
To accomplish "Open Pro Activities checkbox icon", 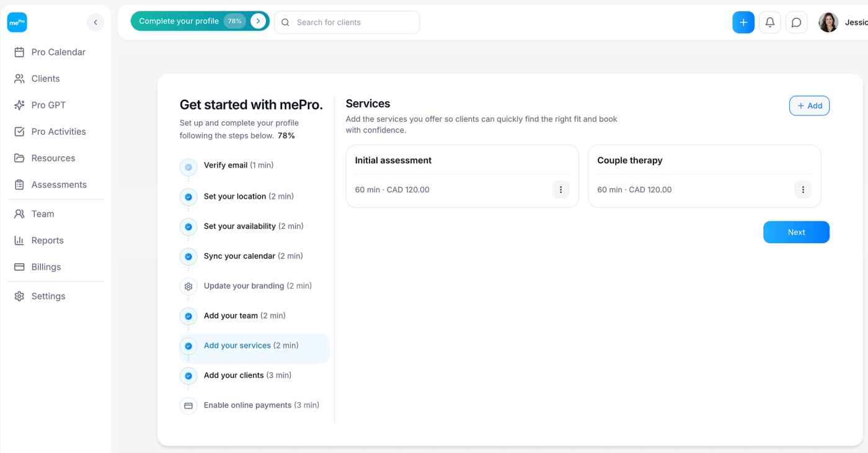I will pyautogui.click(x=19, y=132).
